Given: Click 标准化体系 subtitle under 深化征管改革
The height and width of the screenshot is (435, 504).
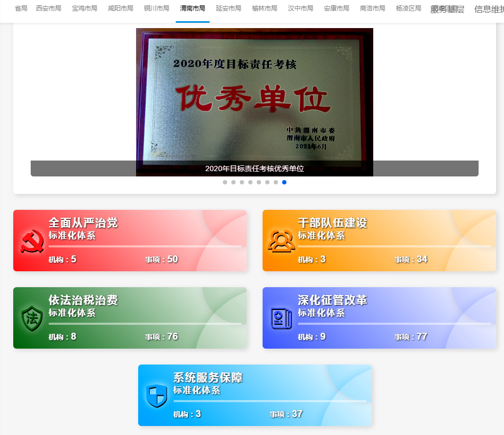Looking at the screenshot, I should click(x=321, y=313).
